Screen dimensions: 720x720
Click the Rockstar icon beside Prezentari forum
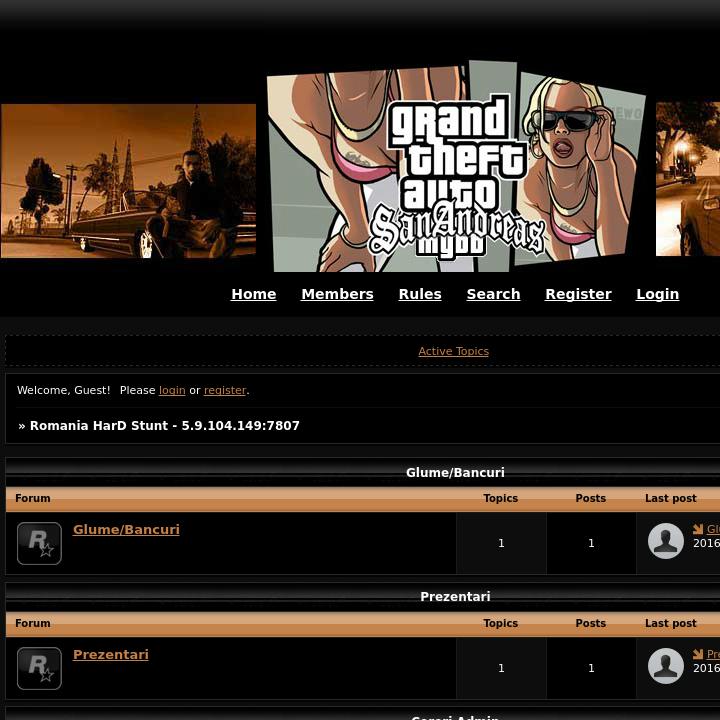pos(39,668)
